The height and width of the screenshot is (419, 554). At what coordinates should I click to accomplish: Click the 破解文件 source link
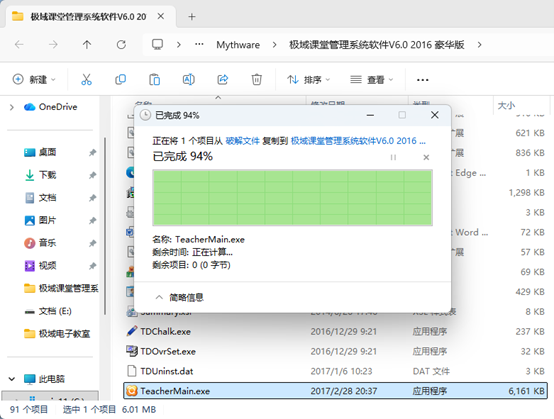[x=242, y=141]
